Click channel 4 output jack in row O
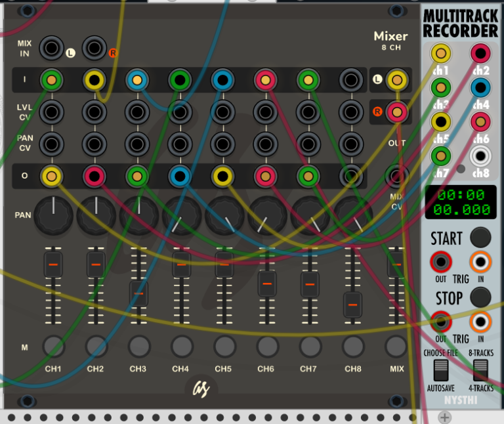504x424 pixels. [180, 176]
